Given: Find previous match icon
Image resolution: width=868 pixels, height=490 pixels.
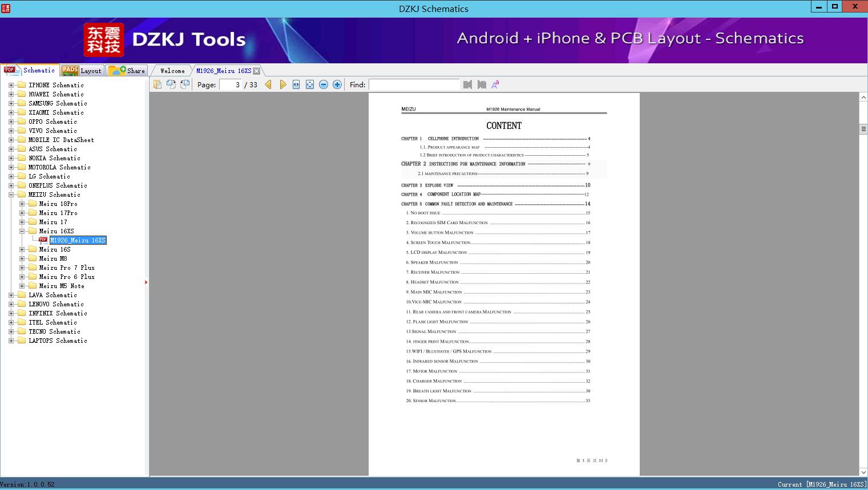Looking at the screenshot, I should [x=468, y=84].
